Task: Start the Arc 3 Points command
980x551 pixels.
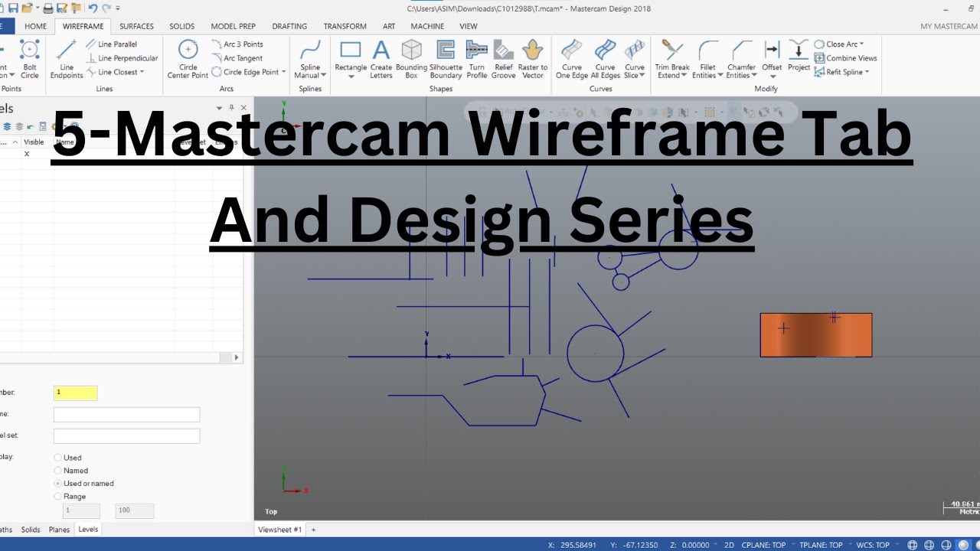Action: 237,44
